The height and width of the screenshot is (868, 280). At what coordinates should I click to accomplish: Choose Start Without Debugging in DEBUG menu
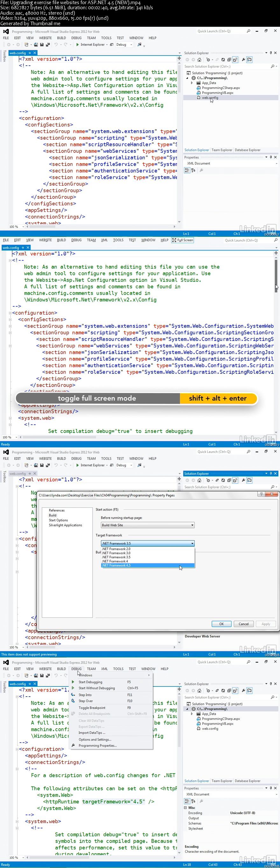pos(97,688)
